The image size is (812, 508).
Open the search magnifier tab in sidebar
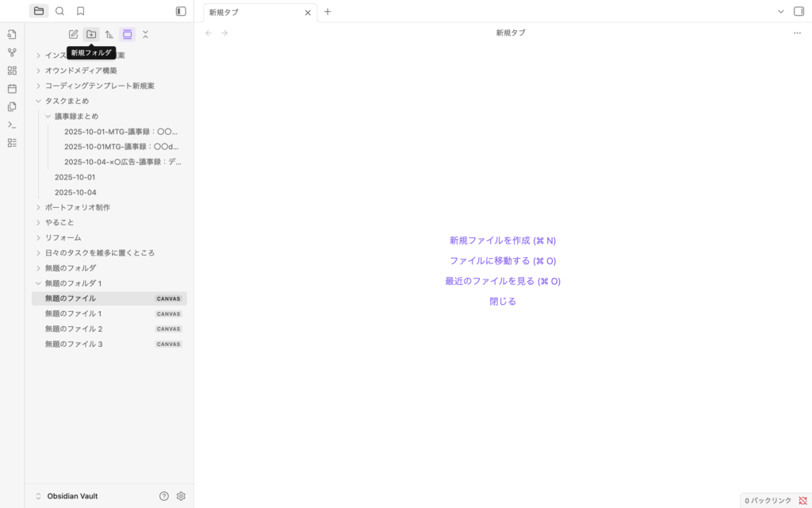coord(59,11)
